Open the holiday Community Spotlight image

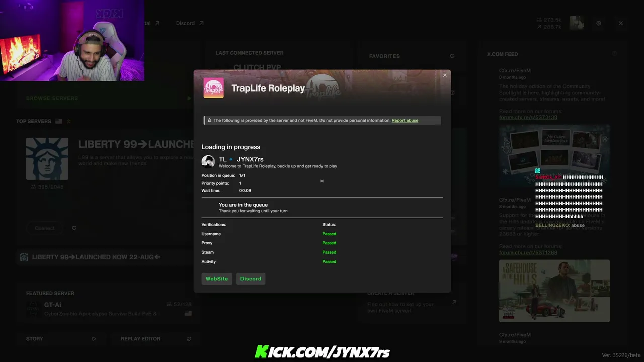(x=554, y=157)
